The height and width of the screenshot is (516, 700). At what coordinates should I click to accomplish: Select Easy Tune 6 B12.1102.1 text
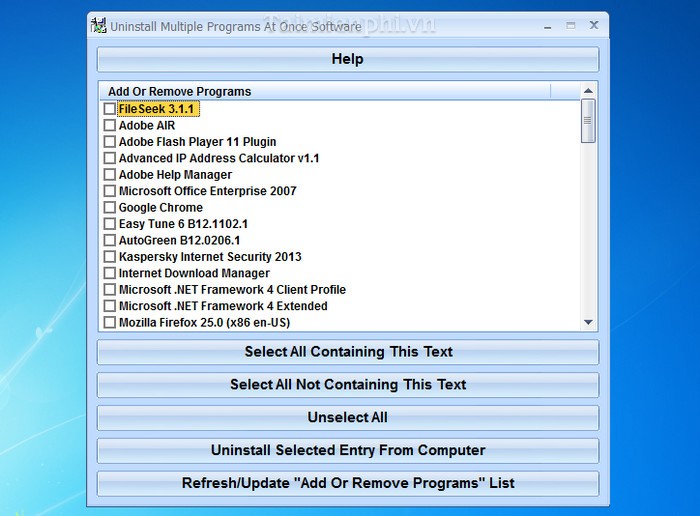point(183,224)
